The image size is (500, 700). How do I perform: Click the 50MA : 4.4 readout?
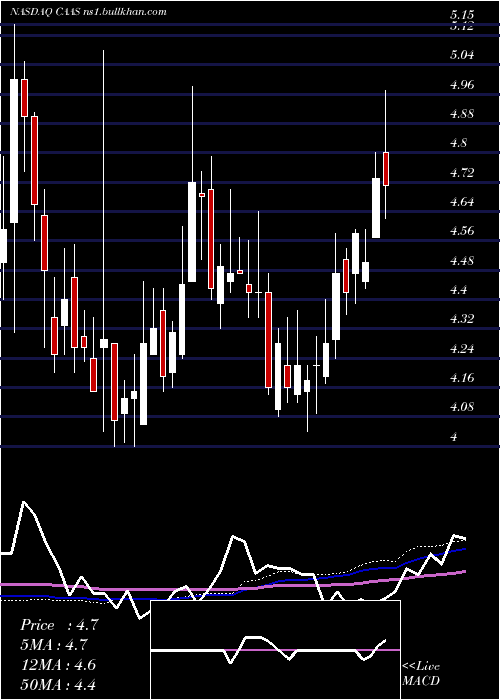(x=58, y=684)
